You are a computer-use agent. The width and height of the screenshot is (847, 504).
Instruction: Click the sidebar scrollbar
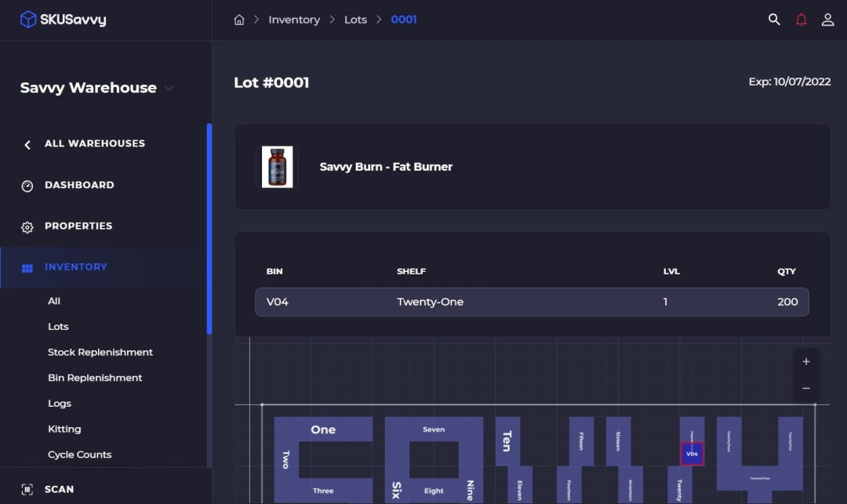pos(209,229)
